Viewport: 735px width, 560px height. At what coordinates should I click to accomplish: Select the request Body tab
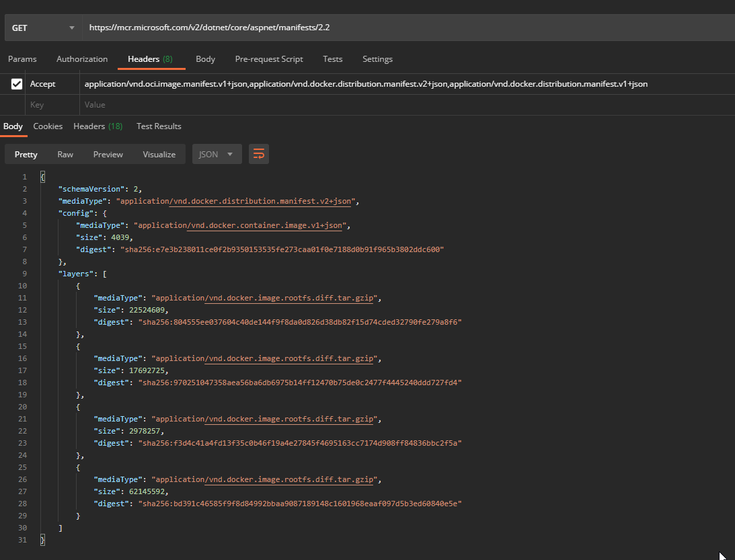[x=205, y=59]
